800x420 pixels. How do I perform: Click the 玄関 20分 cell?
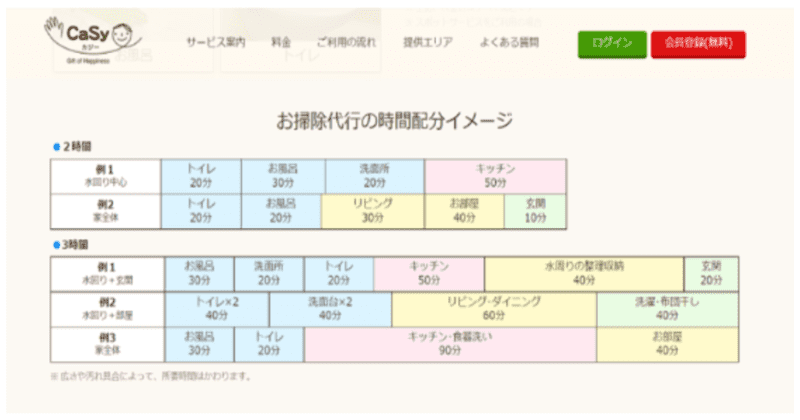[x=711, y=273]
